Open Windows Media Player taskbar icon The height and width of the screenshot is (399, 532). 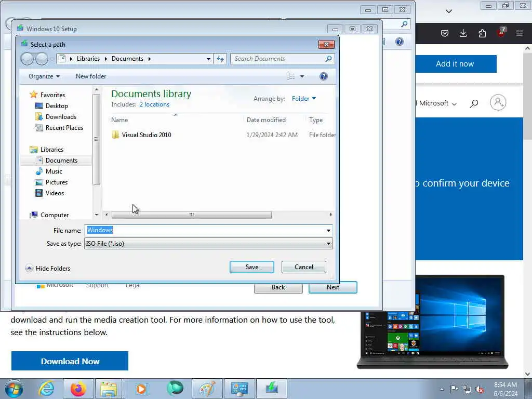coord(141,389)
